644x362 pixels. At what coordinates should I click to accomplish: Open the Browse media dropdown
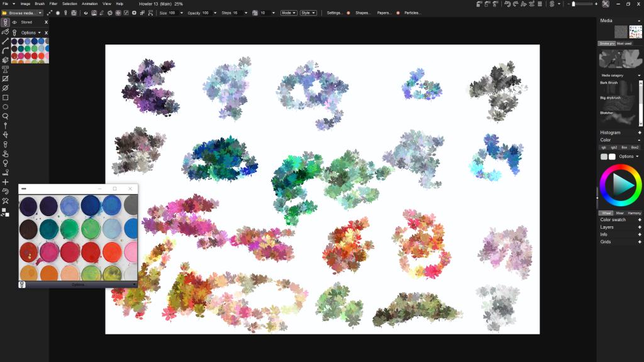tap(22, 13)
